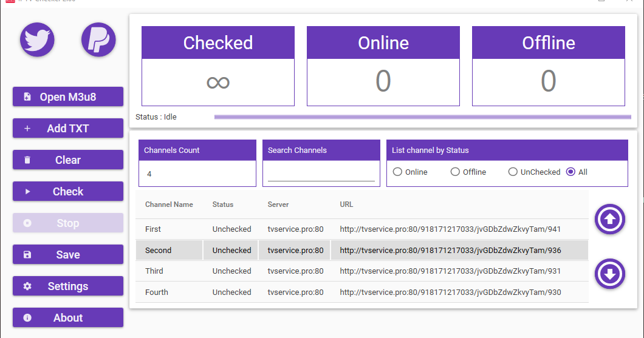Open the About dialog
The height and width of the screenshot is (338, 644).
coord(68,317)
